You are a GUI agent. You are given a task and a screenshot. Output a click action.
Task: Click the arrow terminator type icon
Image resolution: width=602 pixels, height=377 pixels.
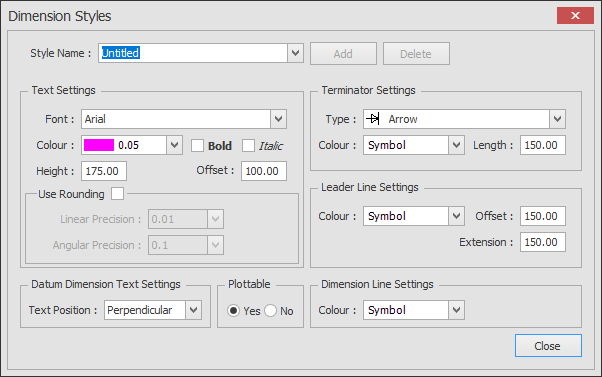(372, 119)
